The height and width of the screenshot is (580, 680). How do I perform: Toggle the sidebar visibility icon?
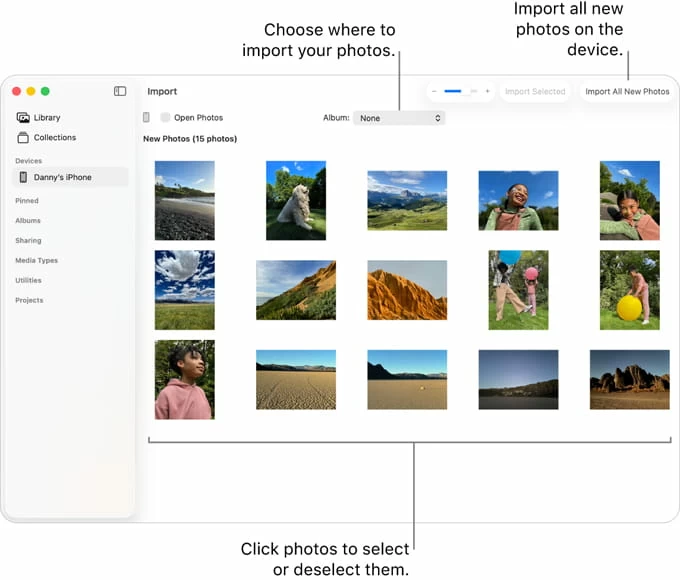(x=120, y=91)
